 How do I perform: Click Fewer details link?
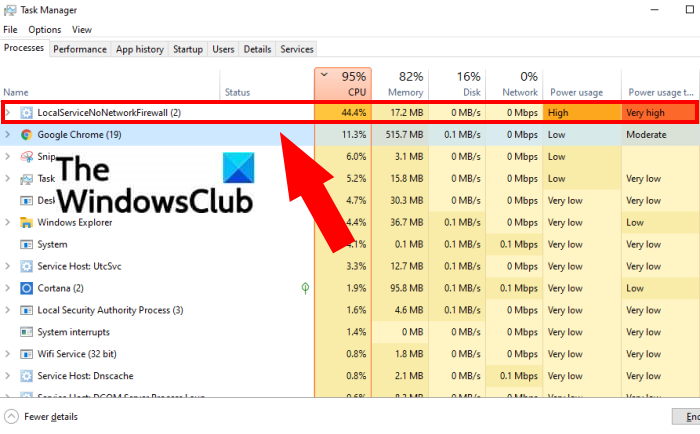coord(51,417)
